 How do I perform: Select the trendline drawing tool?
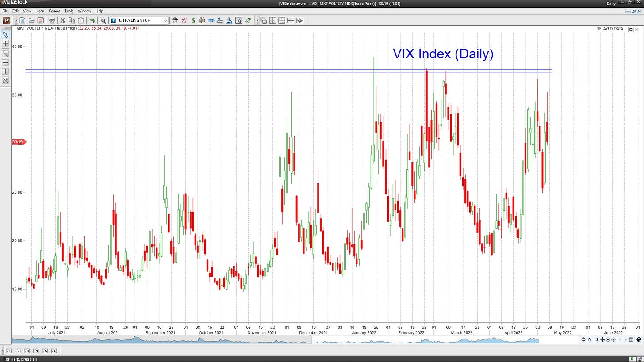pos(5,54)
